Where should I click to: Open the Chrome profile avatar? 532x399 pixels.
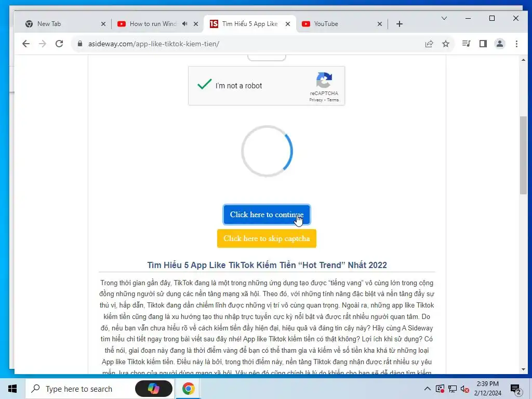pyautogui.click(x=499, y=44)
